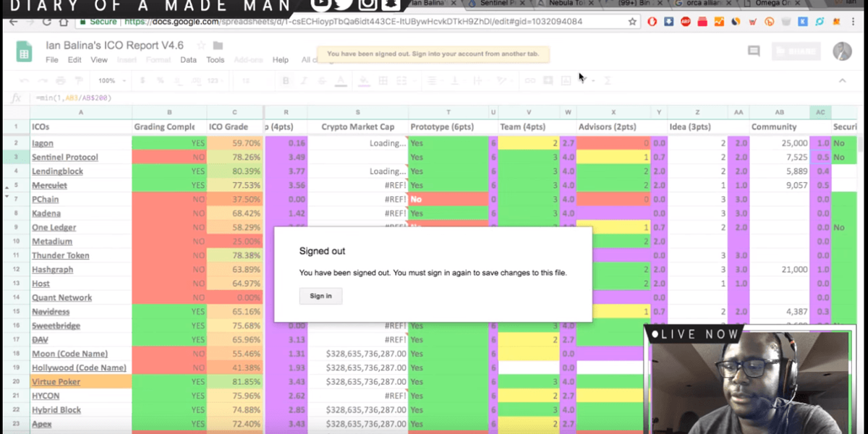Open the comments history icon

tap(754, 51)
